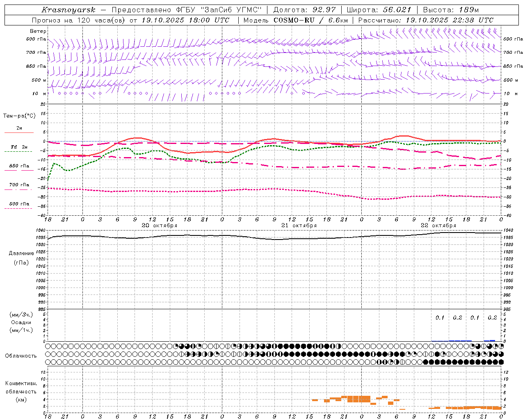The image size is (525, 420).
Task: Click the 850 гПа temperature legend label
Action: [x=19, y=166]
